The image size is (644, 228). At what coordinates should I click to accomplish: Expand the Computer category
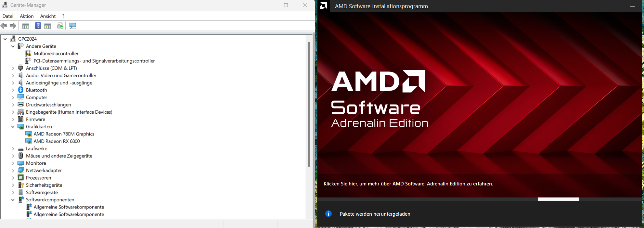13,97
